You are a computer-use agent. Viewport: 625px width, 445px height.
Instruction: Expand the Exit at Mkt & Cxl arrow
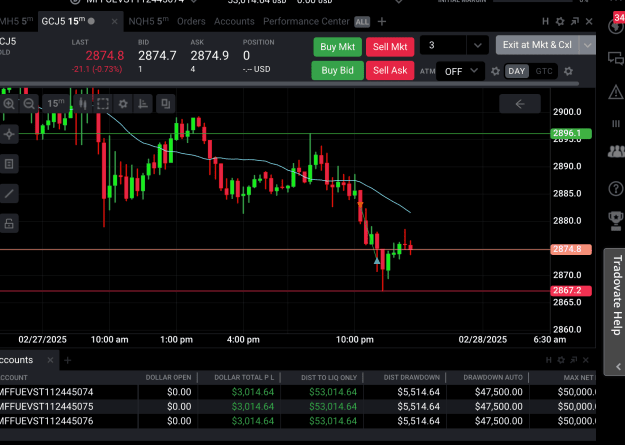pyautogui.click(x=588, y=45)
